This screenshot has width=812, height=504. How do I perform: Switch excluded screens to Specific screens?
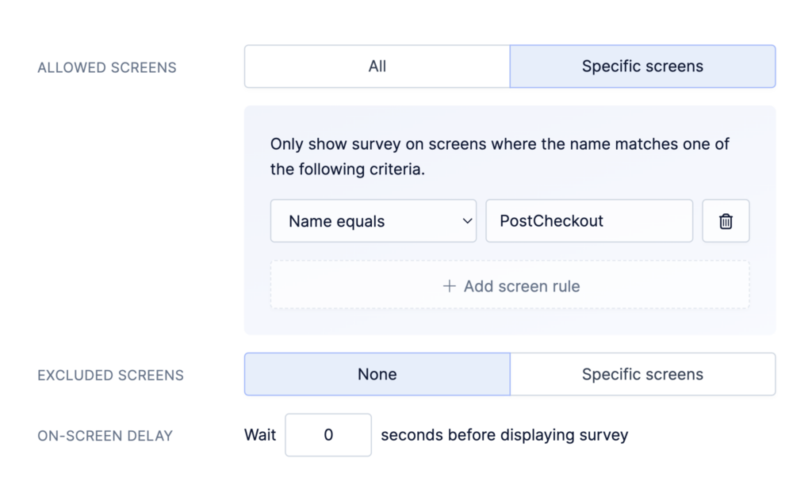coord(642,374)
